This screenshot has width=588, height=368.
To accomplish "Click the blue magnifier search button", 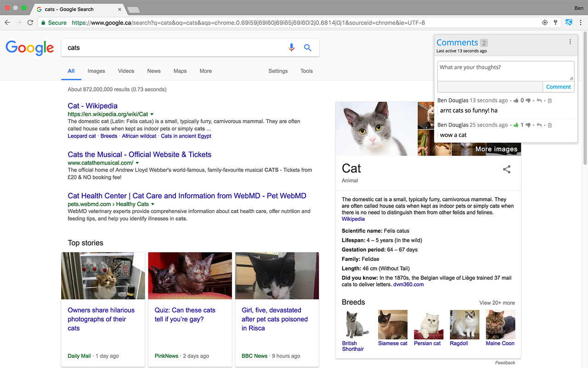I will pyautogui.click(x=308, y=47).
